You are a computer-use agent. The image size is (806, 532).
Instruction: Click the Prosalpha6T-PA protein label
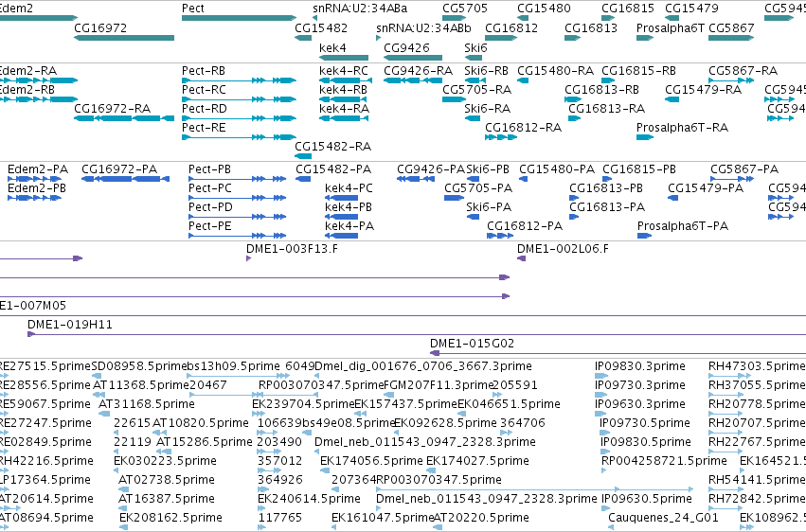[683, 226]
